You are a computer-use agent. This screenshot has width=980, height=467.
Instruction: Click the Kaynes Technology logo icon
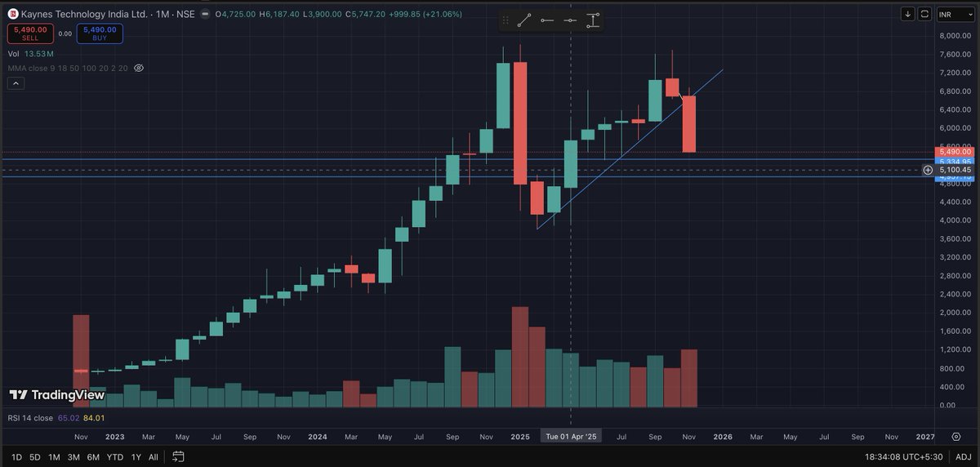coord(12,14)
